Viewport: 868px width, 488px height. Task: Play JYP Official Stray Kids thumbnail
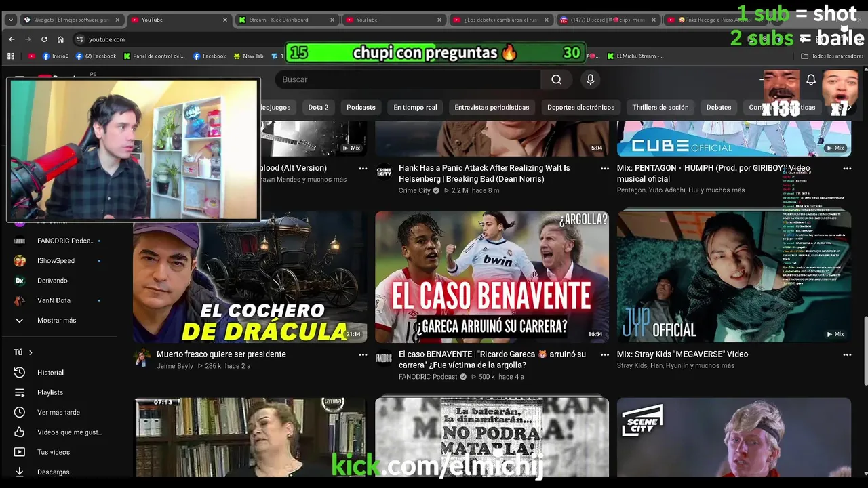point(734,277)
